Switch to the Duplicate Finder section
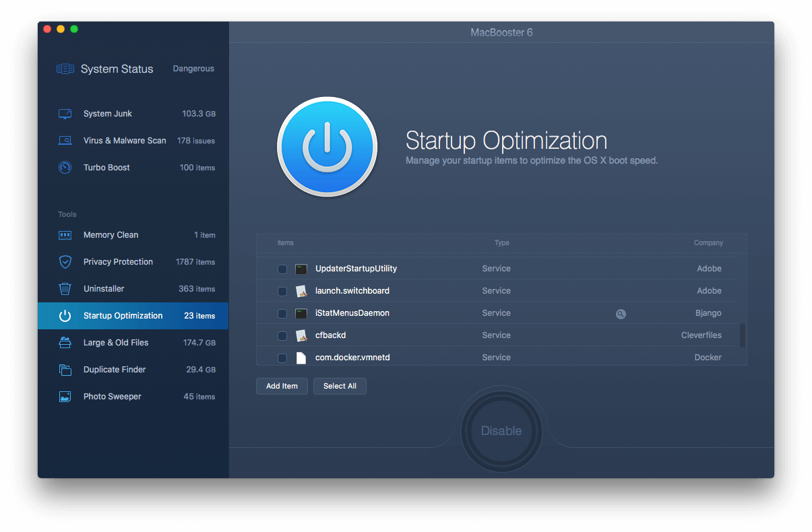Viewport: 812px width, 532px height. tap(115, 369)
